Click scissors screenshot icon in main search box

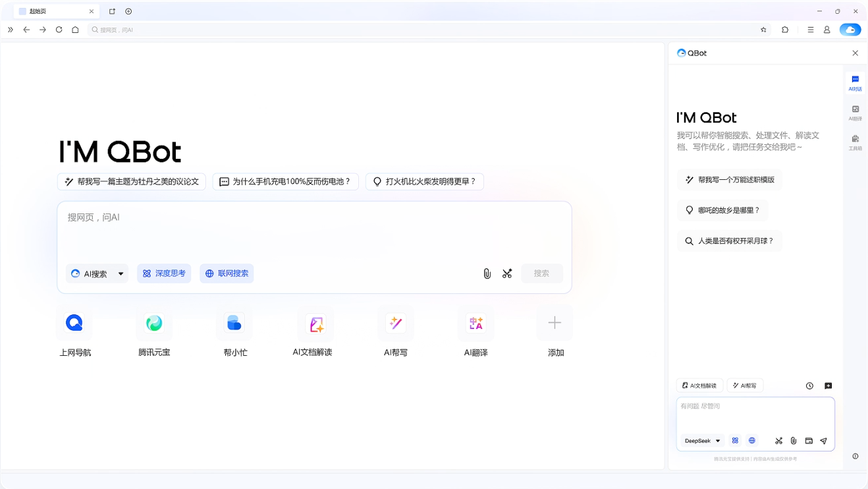507,273
